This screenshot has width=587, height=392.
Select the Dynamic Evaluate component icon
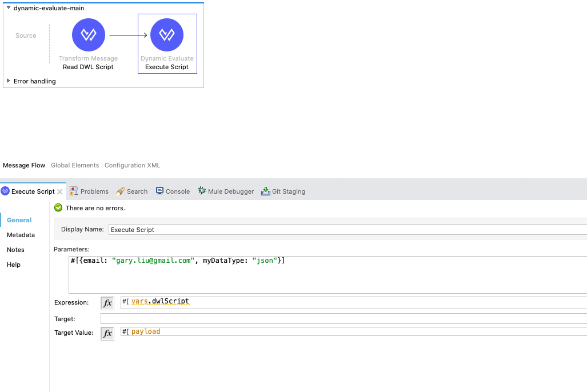point(167,35)
